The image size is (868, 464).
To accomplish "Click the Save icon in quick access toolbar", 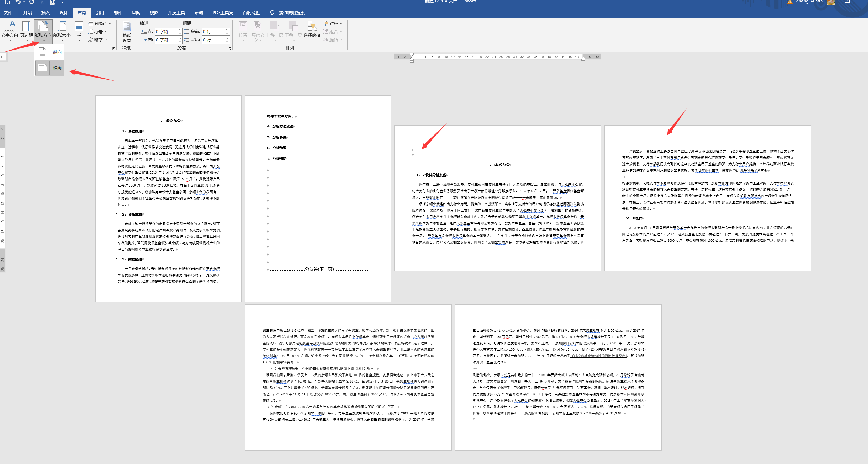I will [x=7, y=2].
